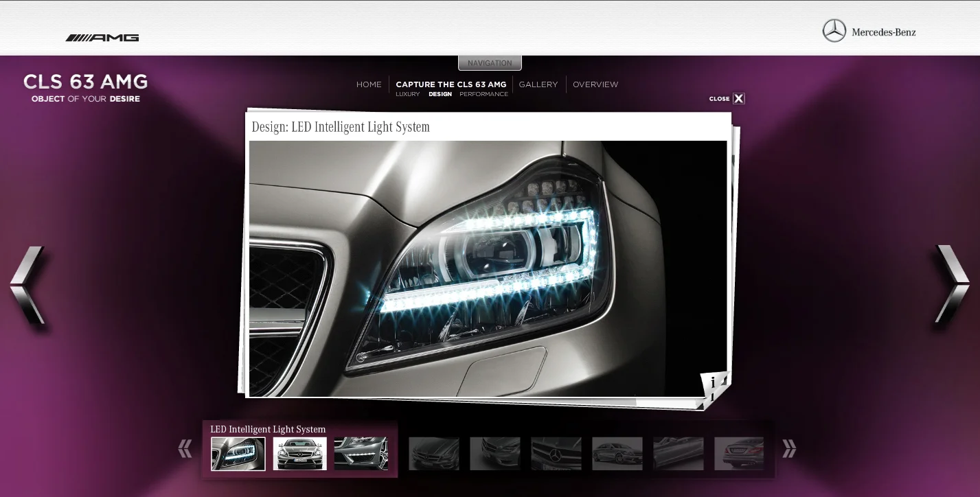Screen dimensions: 980x497
Task: Click the Mercedes-Benz star logo
Action: (x=834, y=31)
